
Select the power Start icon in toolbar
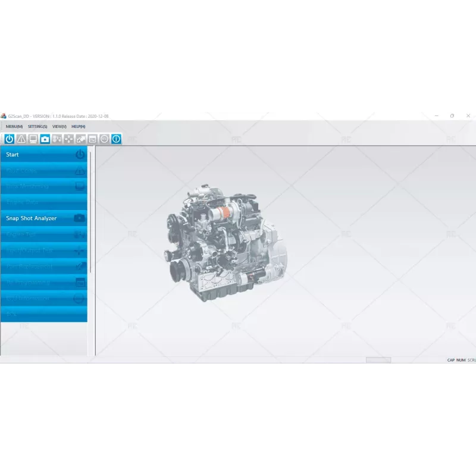pyautogui.click(x=10, y=139)
